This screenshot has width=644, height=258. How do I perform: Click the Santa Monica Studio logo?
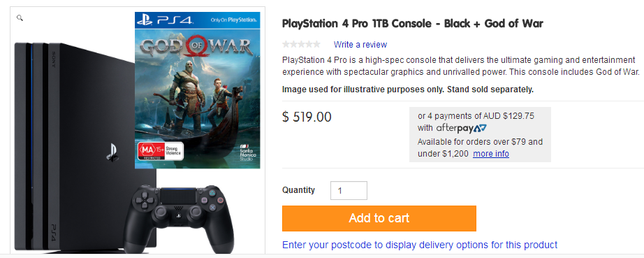pos(247,151)
